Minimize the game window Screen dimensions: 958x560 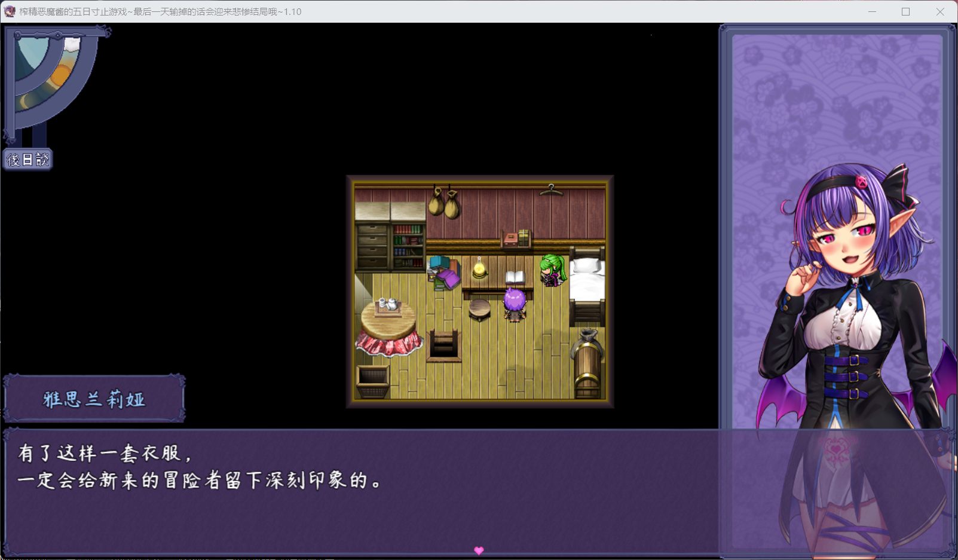click(x=872, y=11)
